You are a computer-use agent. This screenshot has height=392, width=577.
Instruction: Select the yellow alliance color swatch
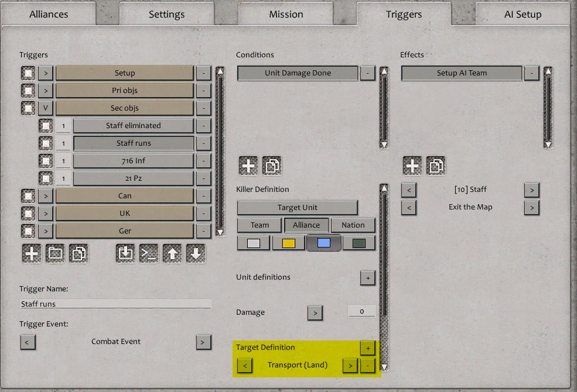pyautogui.click(x=288, y=242)
